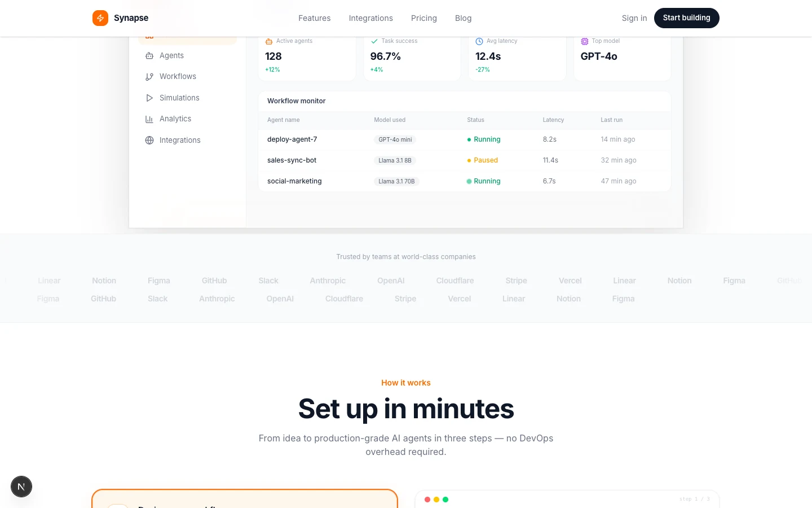Click the Synapse brand name
This screenshot has height=508, width=812.
tap(131, 18)
